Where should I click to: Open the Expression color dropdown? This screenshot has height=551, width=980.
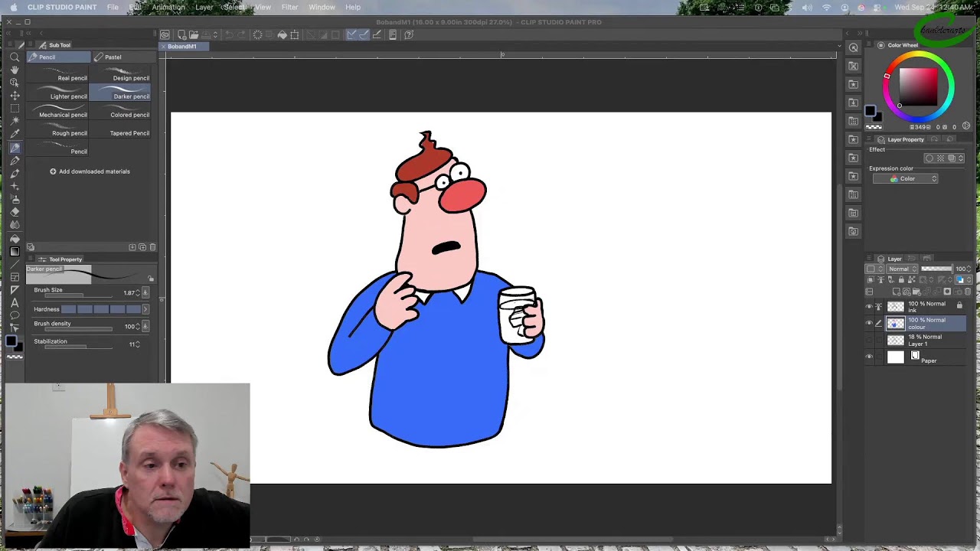pyautogui.click(x=905, y=178)
